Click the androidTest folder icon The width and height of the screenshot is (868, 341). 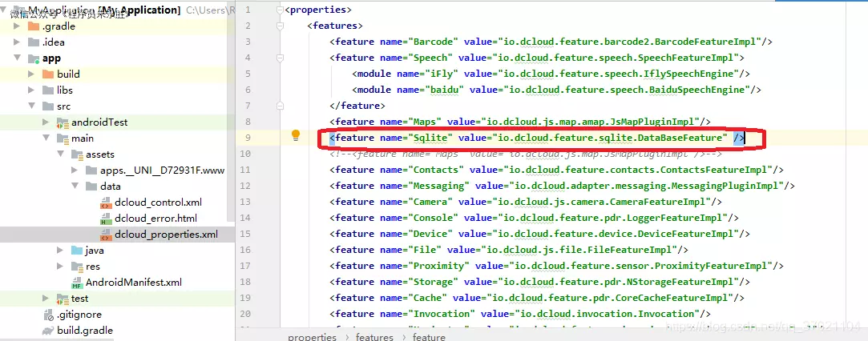(x=63, y=122)
